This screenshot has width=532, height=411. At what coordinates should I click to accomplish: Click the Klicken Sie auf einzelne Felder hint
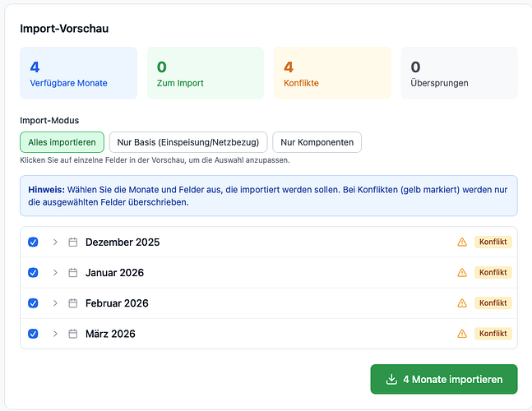coord(155,160)
